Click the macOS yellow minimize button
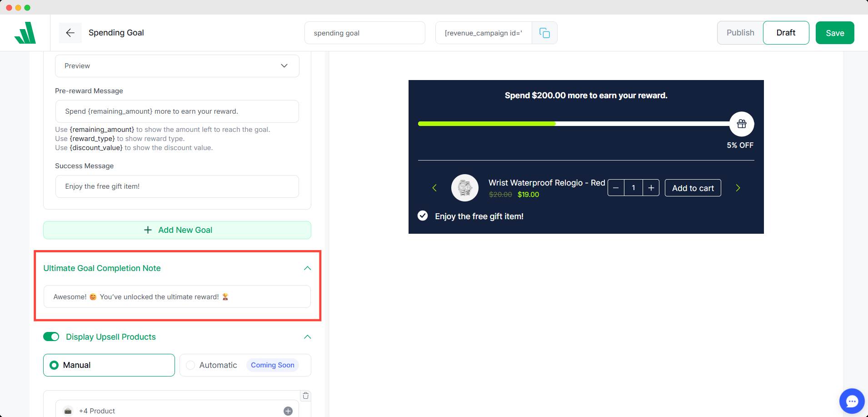This screenshot has height=417, width=868. (18, 8)
